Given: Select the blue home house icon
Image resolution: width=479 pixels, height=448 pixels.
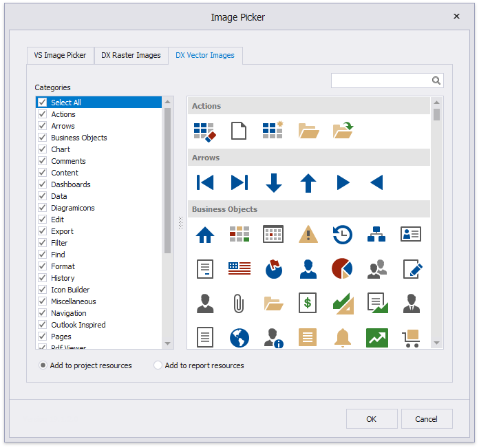Looking at the screenshot, I should (x=205, y=235).
